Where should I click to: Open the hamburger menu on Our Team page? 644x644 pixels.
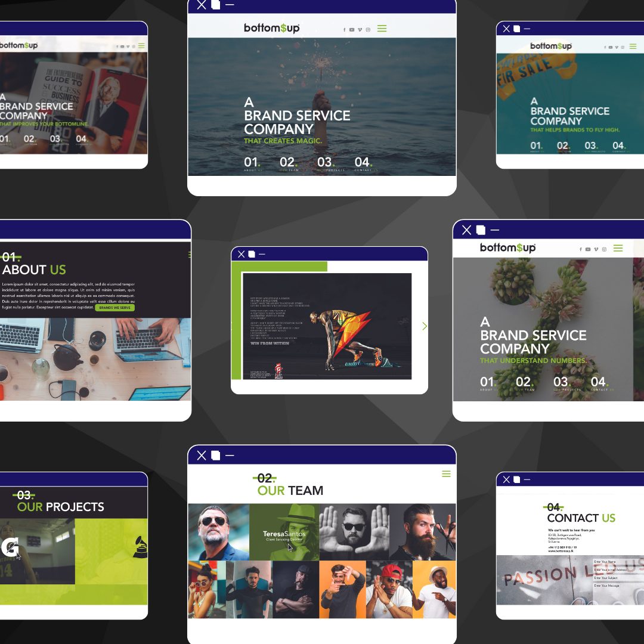[446, 474]
